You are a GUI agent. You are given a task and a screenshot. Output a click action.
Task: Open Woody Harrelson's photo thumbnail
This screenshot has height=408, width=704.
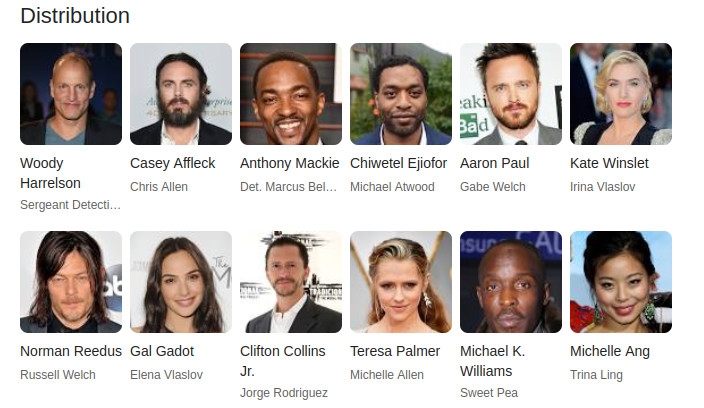71,94
